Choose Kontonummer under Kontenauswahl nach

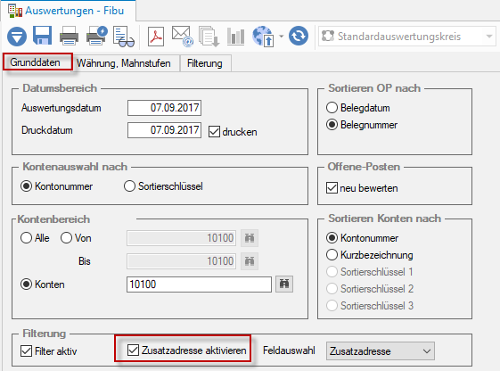(x=56, y=186)
